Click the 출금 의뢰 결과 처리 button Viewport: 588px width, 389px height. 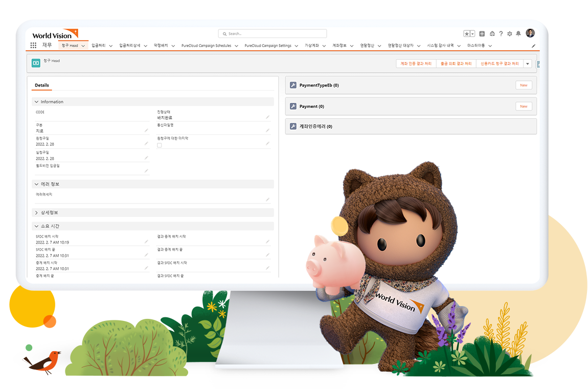pyautogui.click(x=456, y=64)
